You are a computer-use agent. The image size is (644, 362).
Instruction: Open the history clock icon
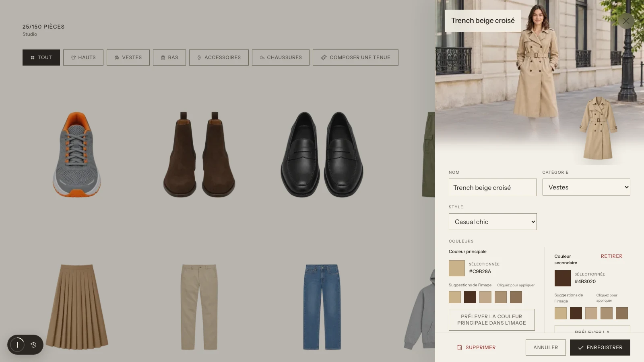tap(33, 345)
